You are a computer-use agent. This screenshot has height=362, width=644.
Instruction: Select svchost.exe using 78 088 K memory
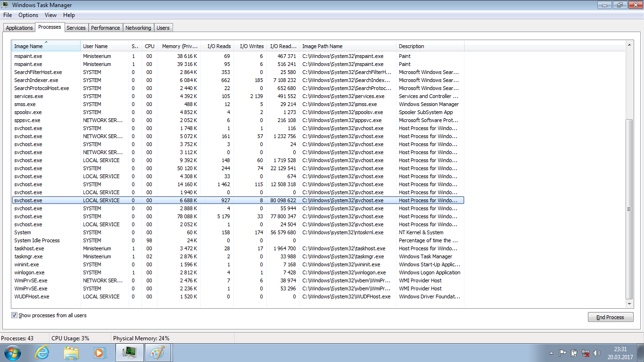click(238, 216)
